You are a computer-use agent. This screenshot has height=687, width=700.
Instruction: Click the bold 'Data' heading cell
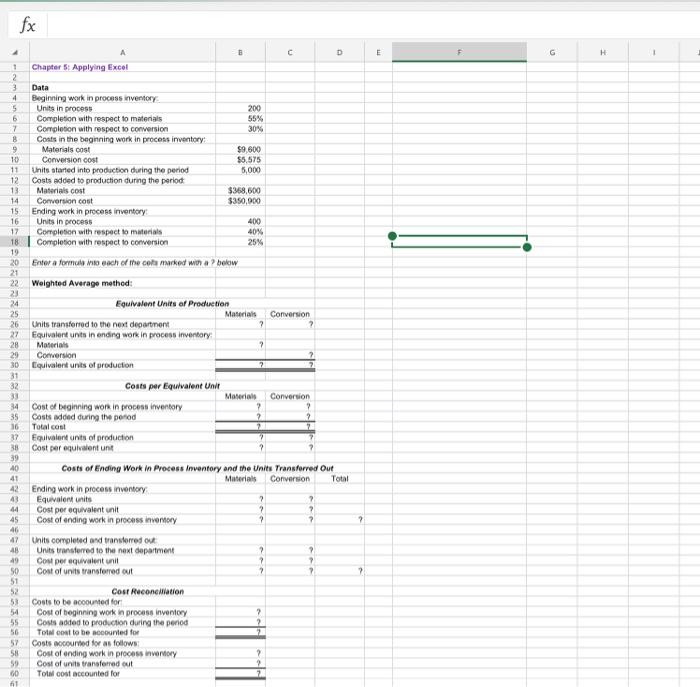[x=40, y=87]
